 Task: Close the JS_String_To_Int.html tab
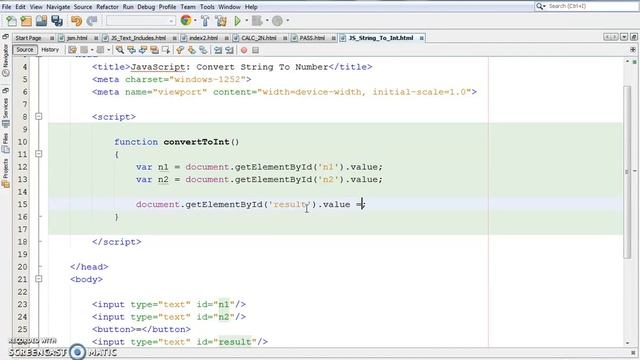(x=421, y=38)
